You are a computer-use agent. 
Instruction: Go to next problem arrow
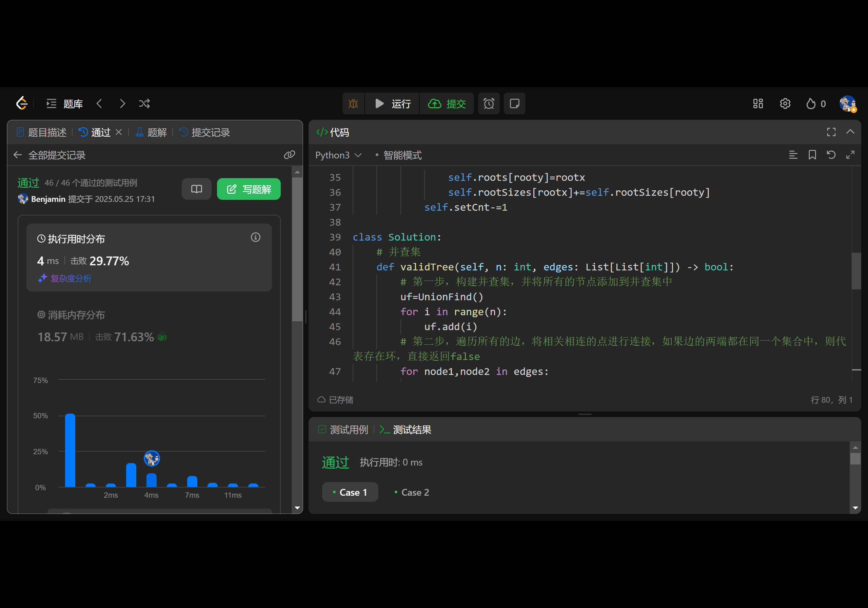point(122,104)
